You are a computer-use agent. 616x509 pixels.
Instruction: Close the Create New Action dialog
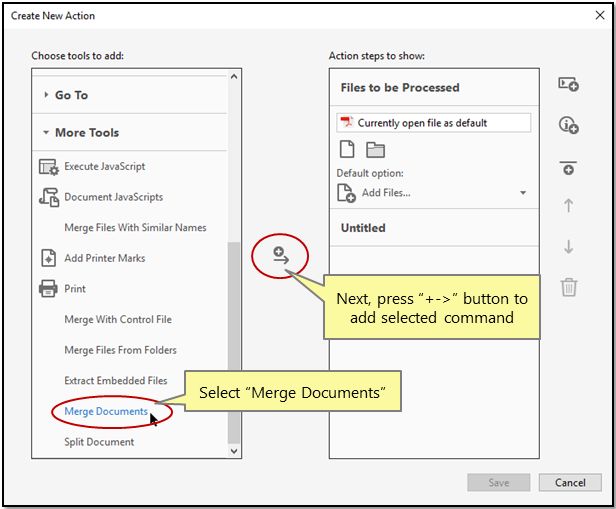[600, 15]
